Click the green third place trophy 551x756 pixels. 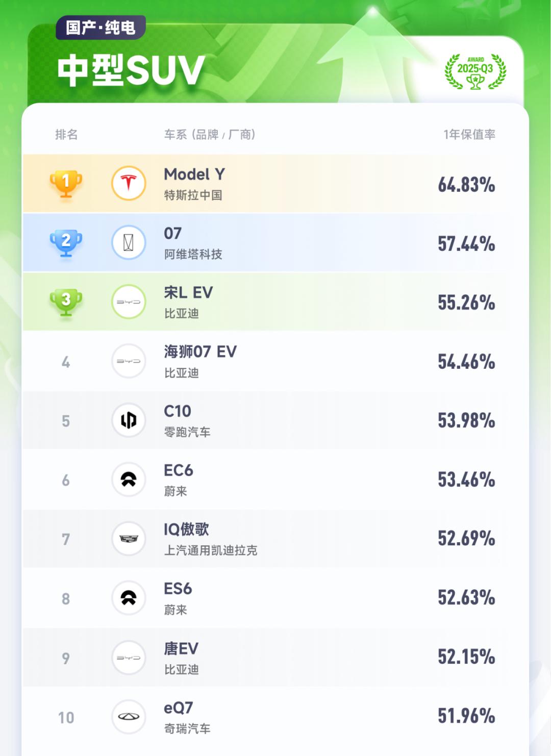pos(66,301)
